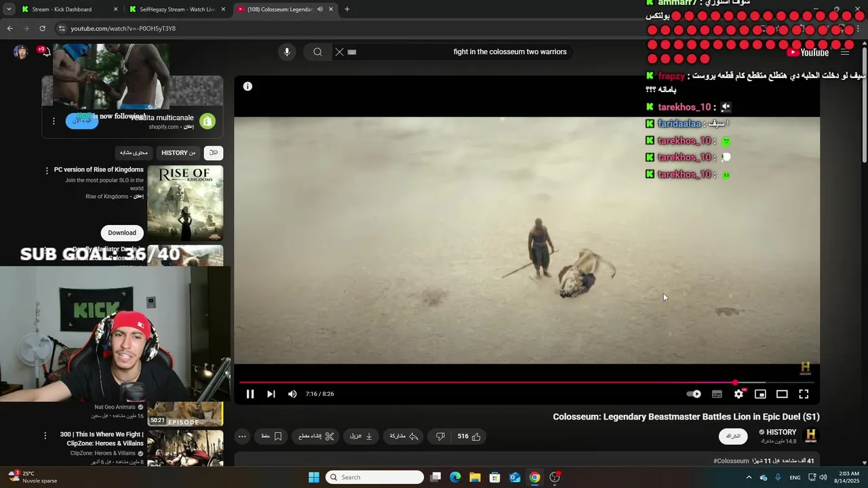Image resolution: width=868 pixels, height=488 pixels.
Task: Skip to the next video
Action: [x=271, y=394]
